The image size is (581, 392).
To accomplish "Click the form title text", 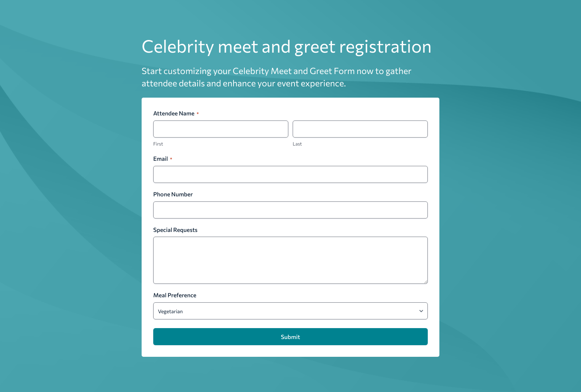I will click(287, 46).
